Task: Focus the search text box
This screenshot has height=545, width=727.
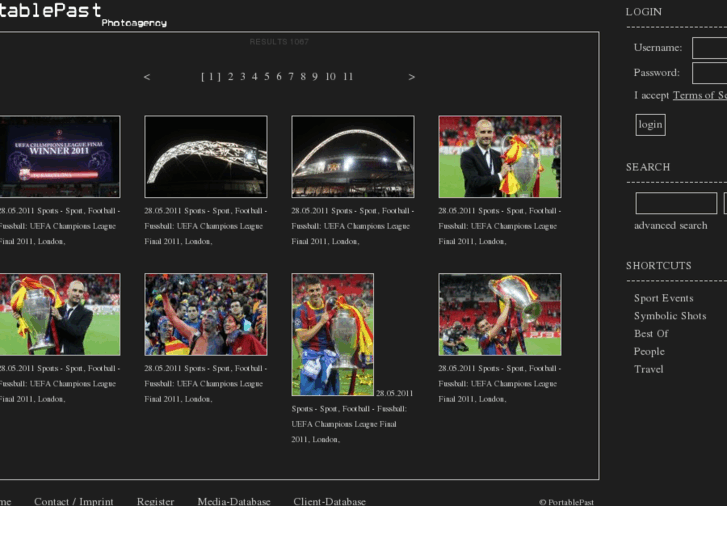Action: (x=676, y=203)
